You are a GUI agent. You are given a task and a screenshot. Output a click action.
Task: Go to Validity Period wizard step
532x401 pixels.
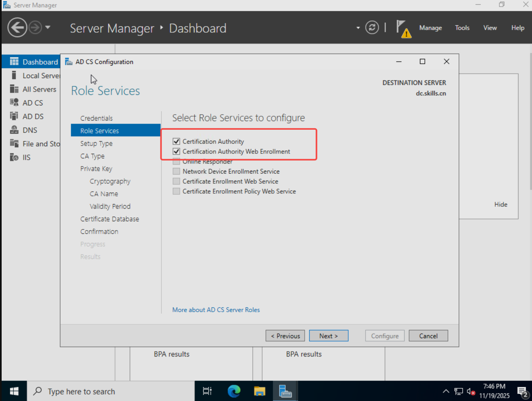[110, 206]
